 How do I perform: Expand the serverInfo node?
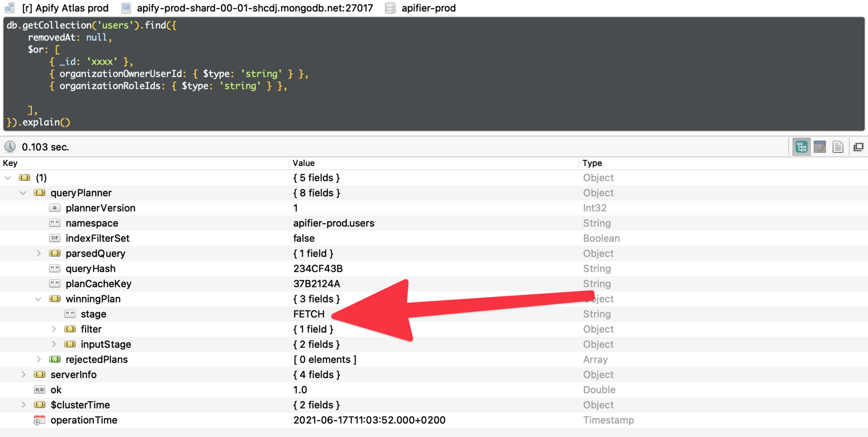(x=23, y=375)
